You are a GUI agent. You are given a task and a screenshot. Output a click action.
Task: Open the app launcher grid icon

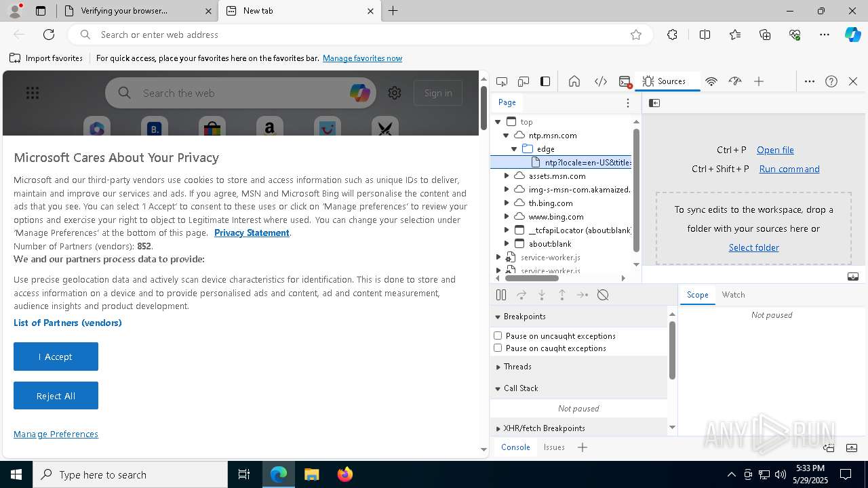point(33,93)
